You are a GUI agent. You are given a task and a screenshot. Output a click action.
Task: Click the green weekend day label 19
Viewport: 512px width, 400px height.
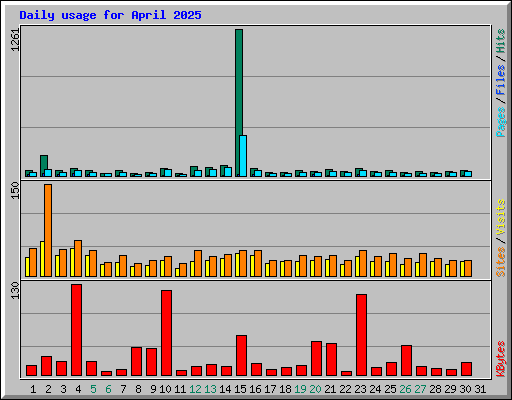point(300,389)
